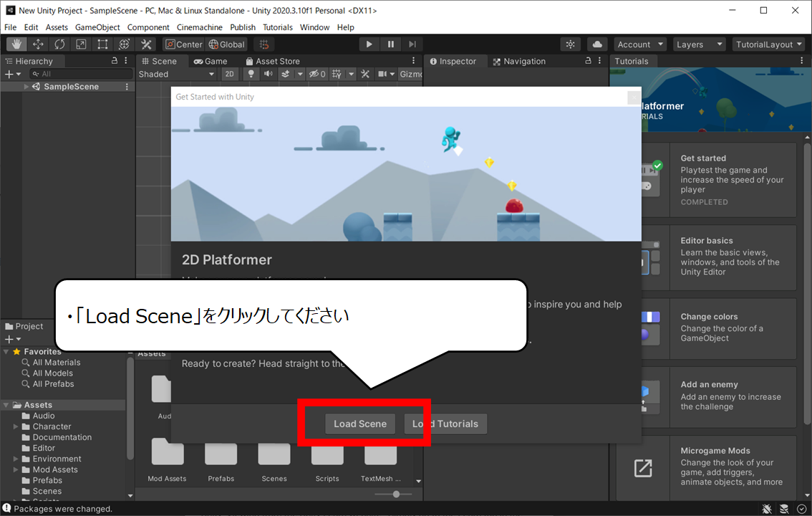812x516 pixels.
Task: Select the Move tool
Action: (x=39, y=44)
